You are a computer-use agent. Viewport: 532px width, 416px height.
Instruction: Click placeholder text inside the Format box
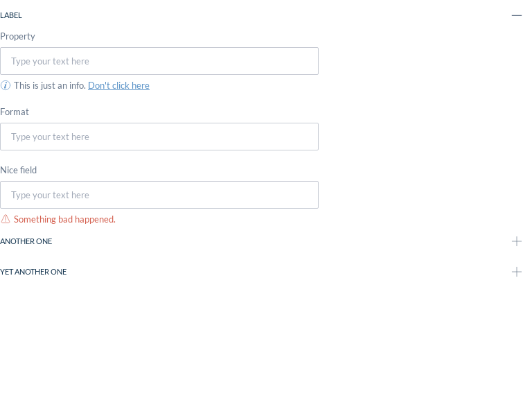pyautogui.click(x=50, y=137)
